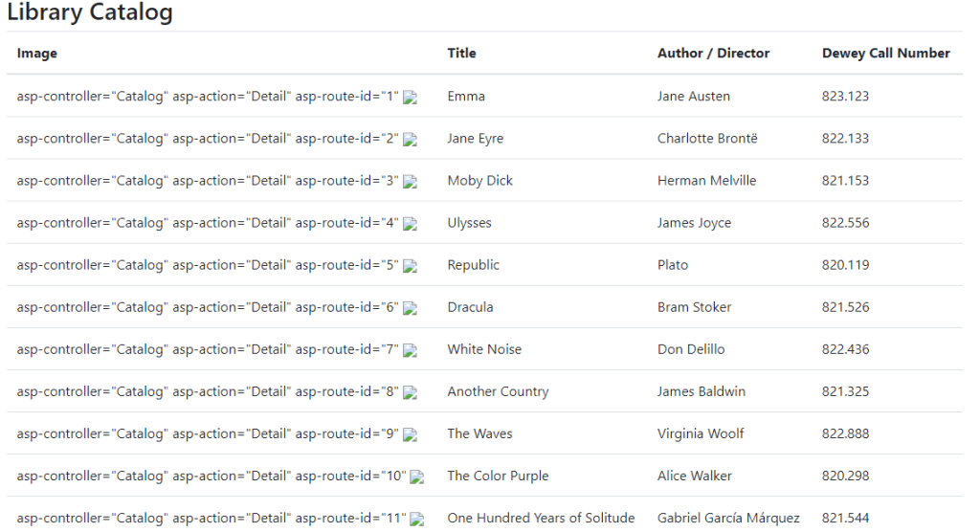The width and height of the screenshot is (980, 532).
Task: Click author name Virginia Woolf
Action: tap(701, 433)
